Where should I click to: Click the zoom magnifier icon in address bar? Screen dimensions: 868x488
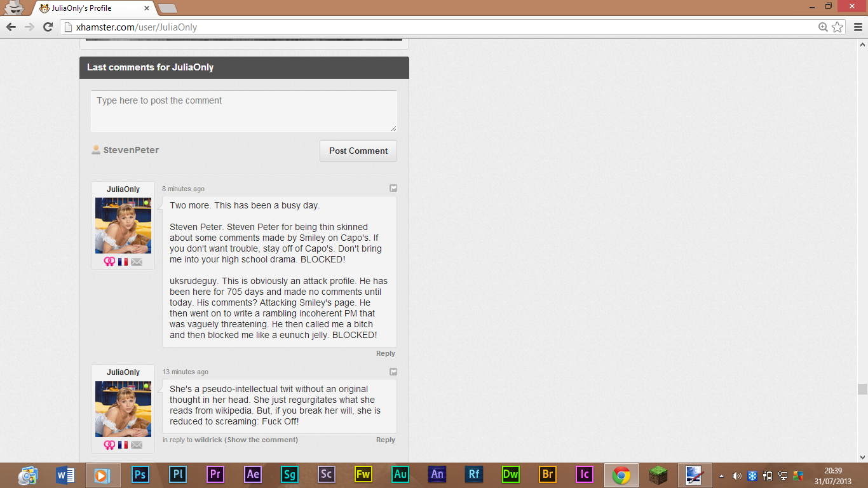tap(824, 27)
